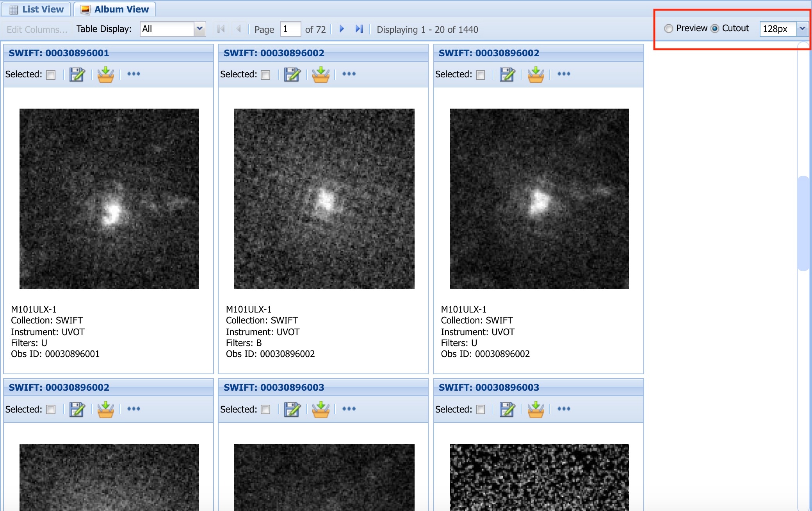Select the Preview radio button
This screenshot has height=511, width=812.
(x=669, y=29)
